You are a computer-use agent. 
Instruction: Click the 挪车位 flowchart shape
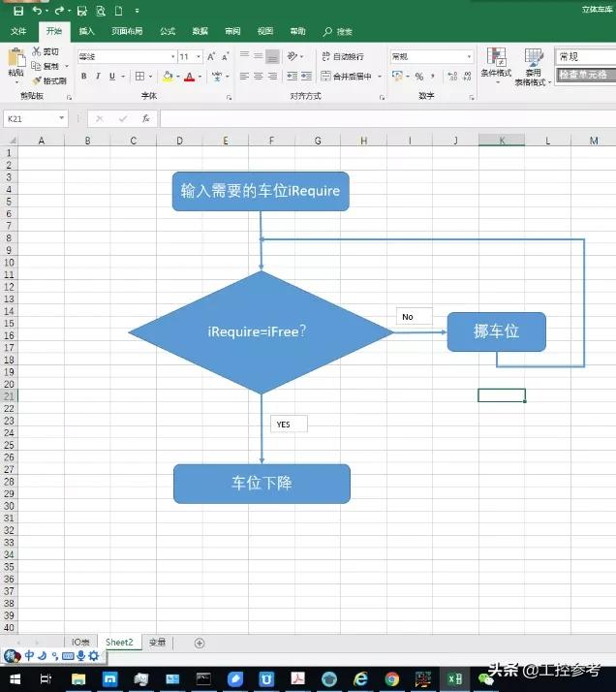[497, 331]
